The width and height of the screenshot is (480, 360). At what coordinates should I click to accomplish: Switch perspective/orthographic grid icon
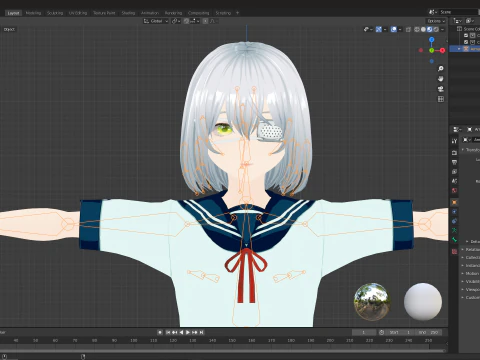click(x=441, y=99)
